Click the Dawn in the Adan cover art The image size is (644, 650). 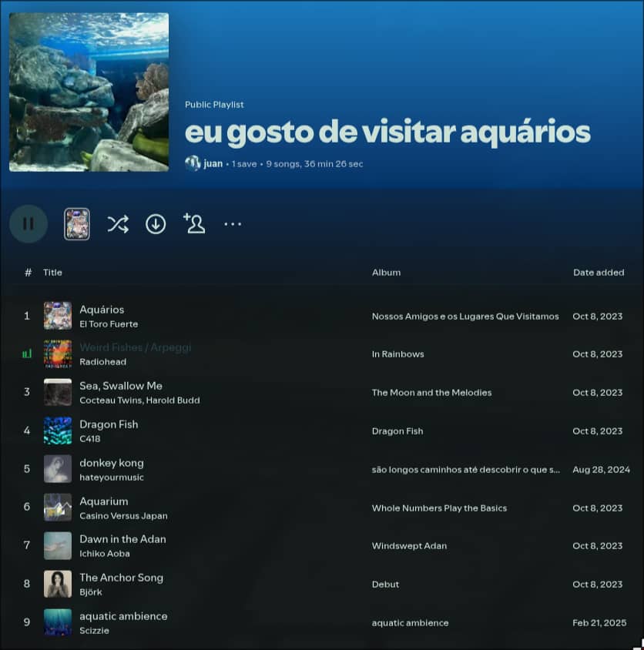[x=58, y=546]
